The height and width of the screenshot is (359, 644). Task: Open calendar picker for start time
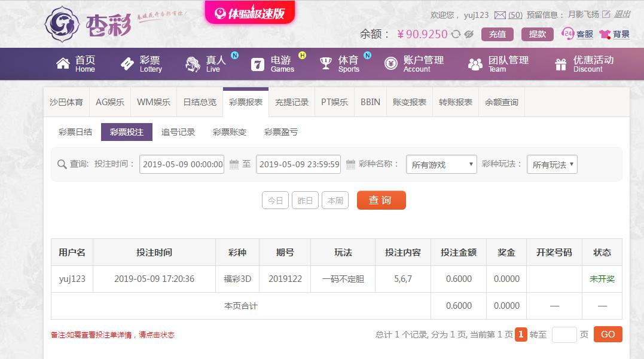pyautogui.click(x=234, y=164)
